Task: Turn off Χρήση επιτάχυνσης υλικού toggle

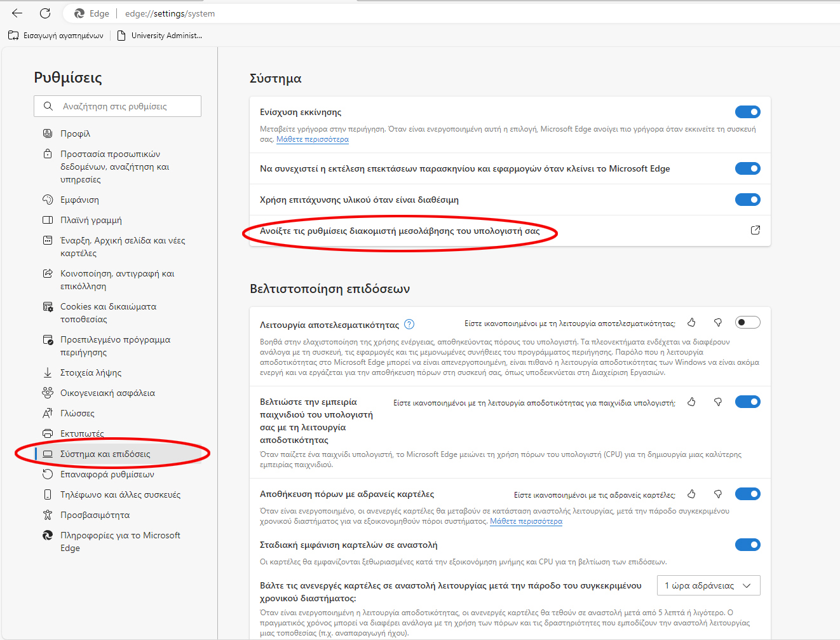Action: point(747,200)
